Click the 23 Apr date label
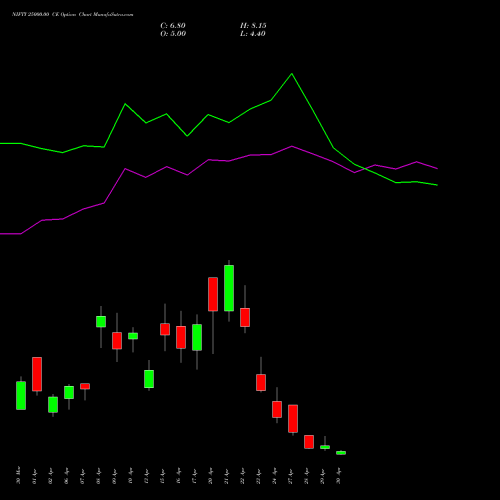Screen dimensions: 500x500 click(258, 476)
